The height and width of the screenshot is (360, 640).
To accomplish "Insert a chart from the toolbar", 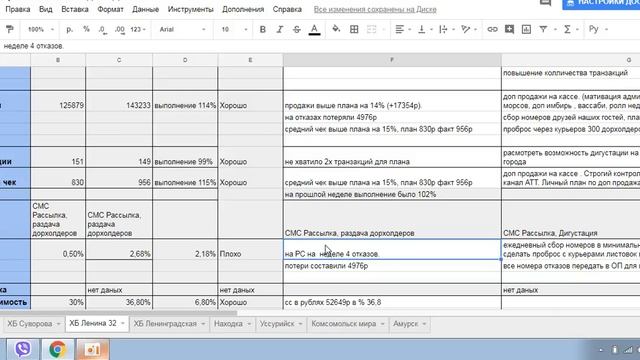I will [527, 29].
